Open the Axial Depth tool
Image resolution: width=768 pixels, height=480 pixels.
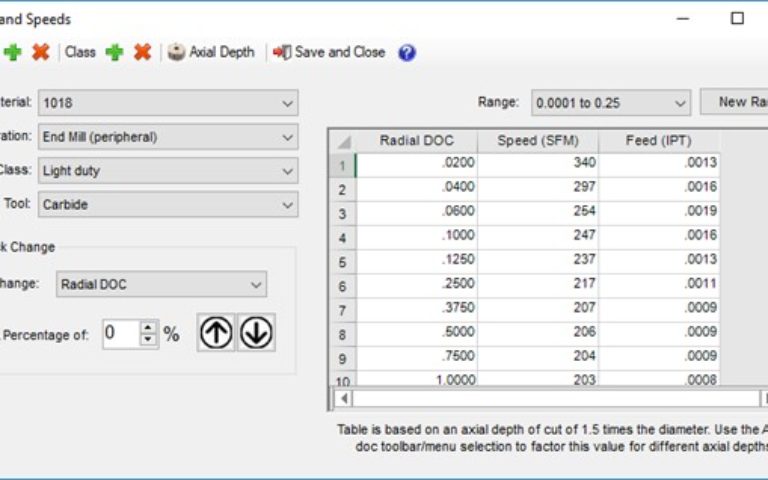click(x=211, y=52)
